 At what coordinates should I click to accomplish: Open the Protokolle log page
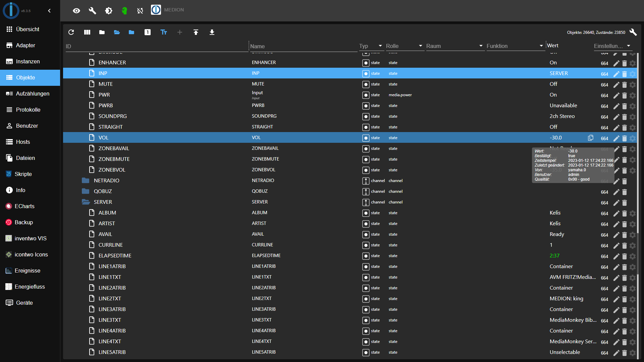click(30, 110)
